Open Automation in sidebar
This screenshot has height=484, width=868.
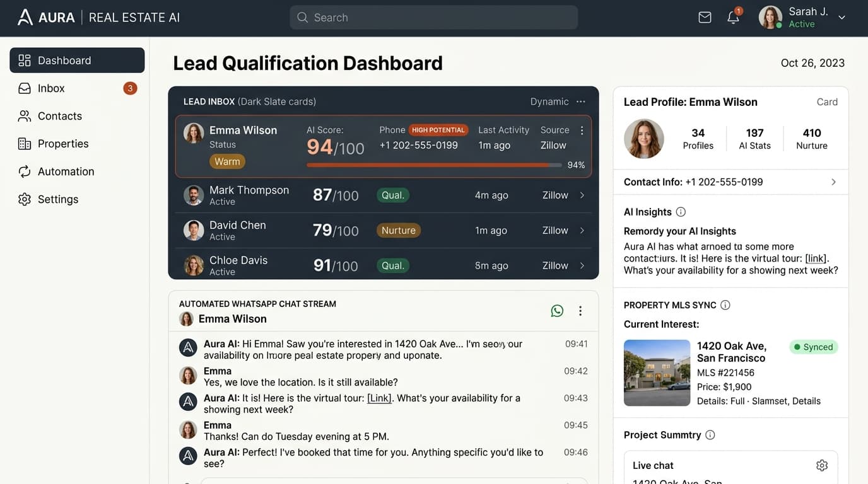[77, 171]
